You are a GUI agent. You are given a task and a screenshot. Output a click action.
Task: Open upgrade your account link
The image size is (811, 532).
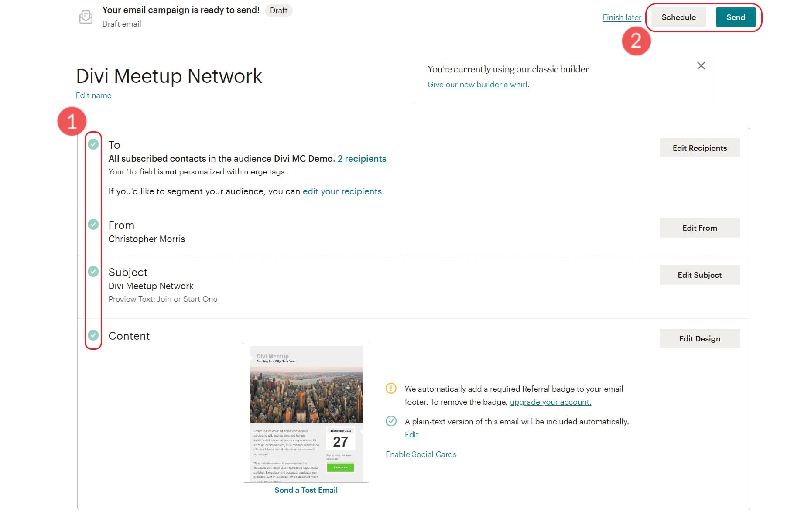(550, 402)
